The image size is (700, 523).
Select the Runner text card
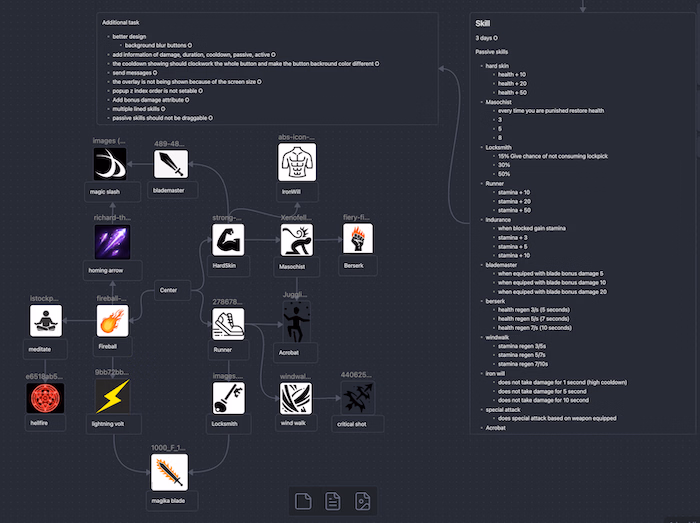[x=228, y=350]
